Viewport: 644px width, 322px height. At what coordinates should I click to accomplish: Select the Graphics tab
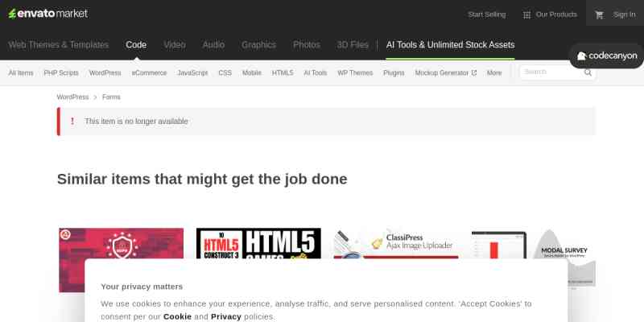258,45
